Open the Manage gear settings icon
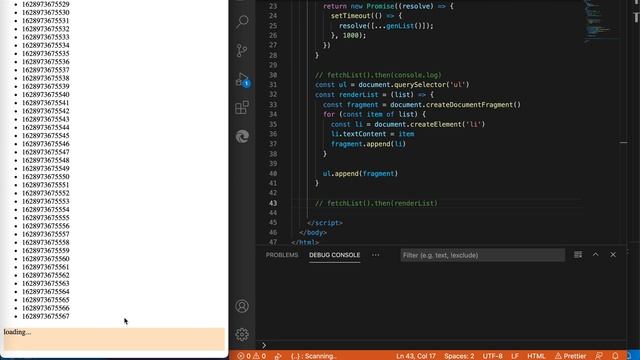640x360 pixels. pos(242,334)
